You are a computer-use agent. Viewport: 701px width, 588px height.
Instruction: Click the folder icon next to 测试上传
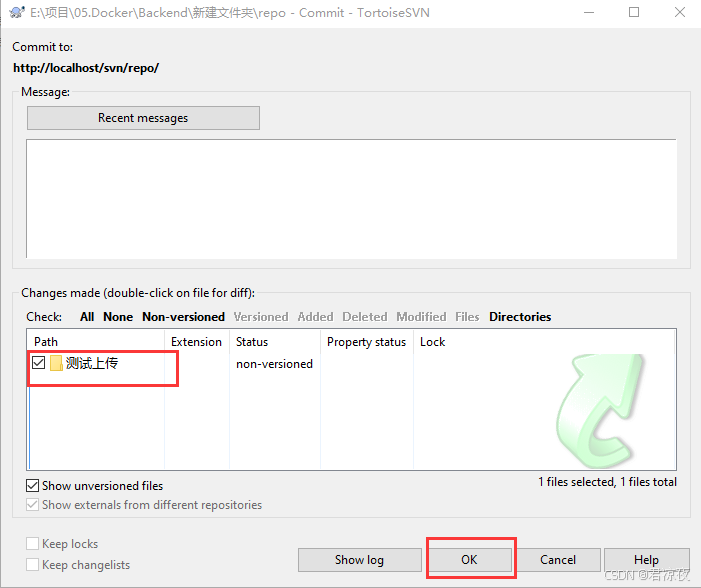[x=56, y=364]
